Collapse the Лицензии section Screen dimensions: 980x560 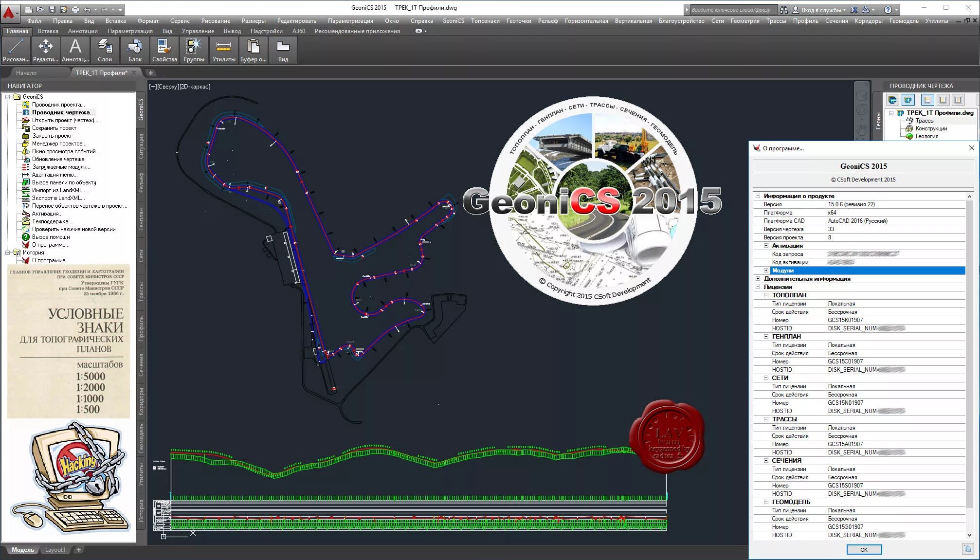tap(758, 287)
